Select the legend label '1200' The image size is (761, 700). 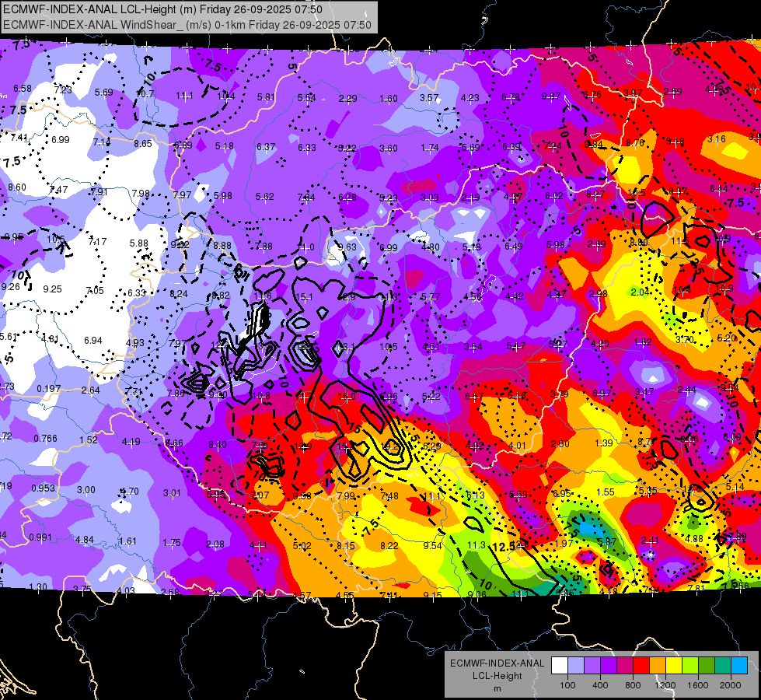[665, 685]
